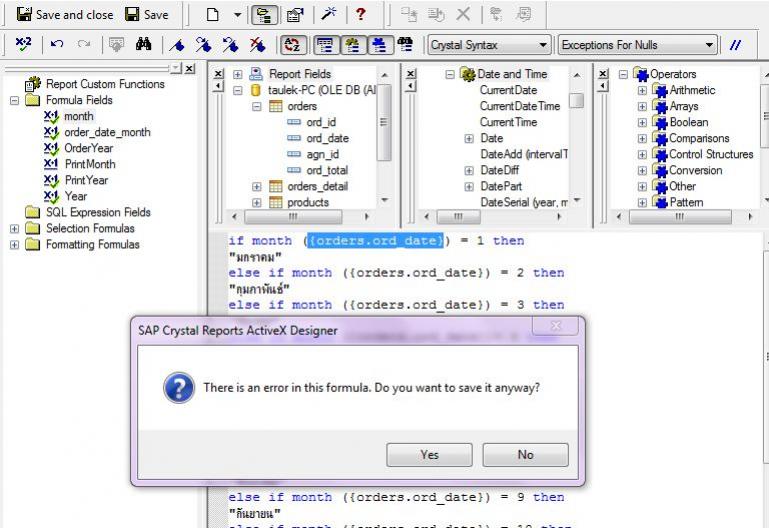This screenshot has width=769, height=528.
Task: Click the Comparisons folder puzzle icon
Action: pyautogui.click(x=660, y=139)
